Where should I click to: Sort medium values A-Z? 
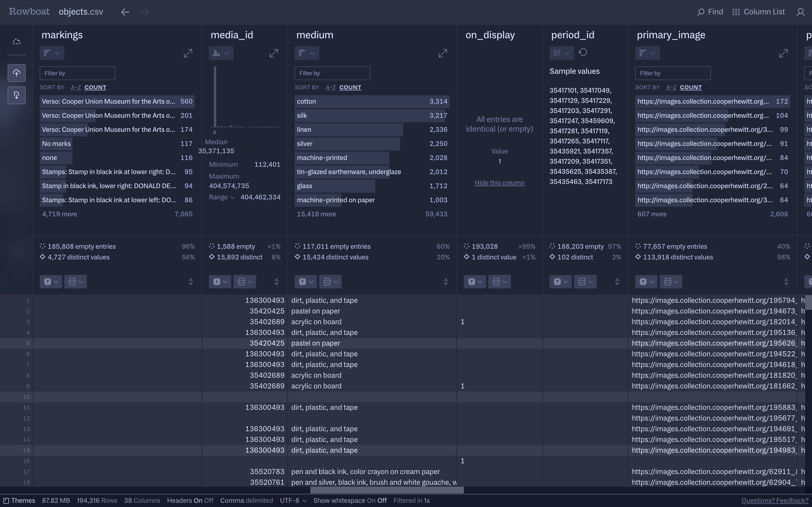[x=330, y=88]
